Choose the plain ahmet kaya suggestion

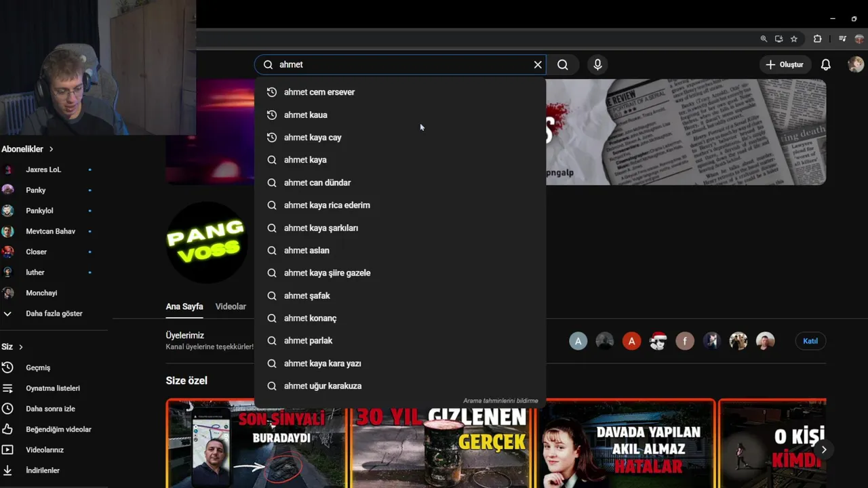400,160
